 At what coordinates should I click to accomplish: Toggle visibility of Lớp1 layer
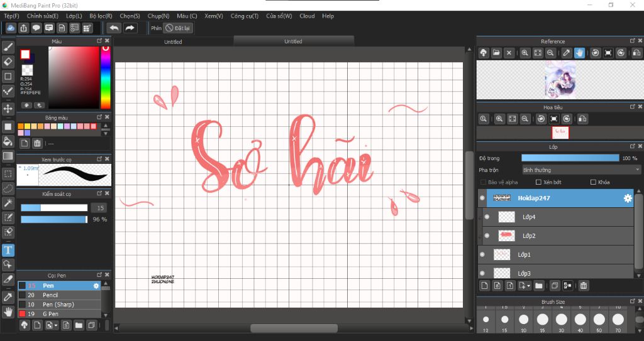click(x=482, y=255)
